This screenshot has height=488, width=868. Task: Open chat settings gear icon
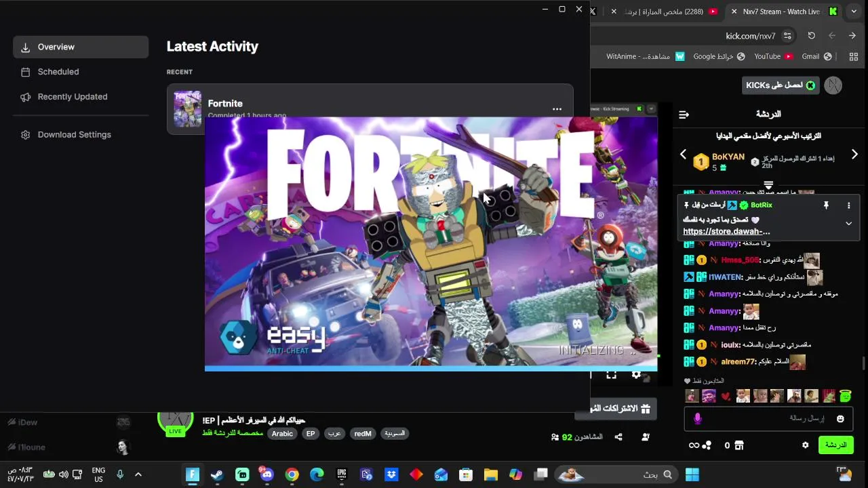(805, 445)
